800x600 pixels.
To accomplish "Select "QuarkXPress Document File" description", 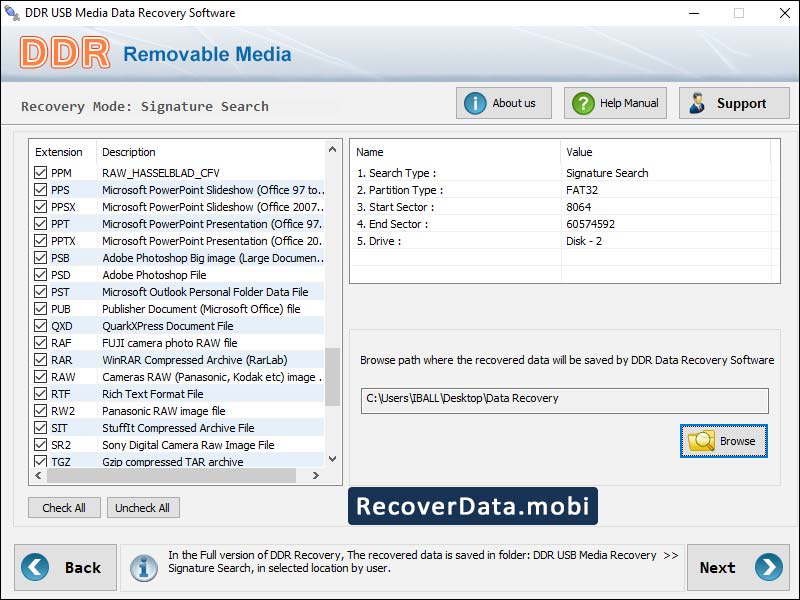I will tap(168, 326).
